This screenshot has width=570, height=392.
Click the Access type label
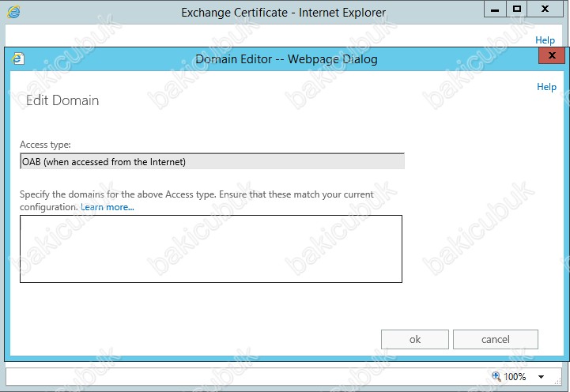coord(45,145)
